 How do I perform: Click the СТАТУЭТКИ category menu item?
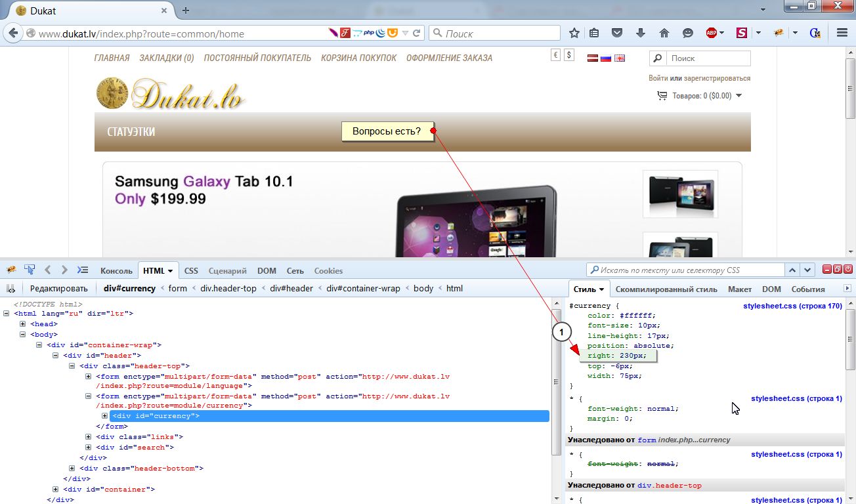(x=131, y=132)
